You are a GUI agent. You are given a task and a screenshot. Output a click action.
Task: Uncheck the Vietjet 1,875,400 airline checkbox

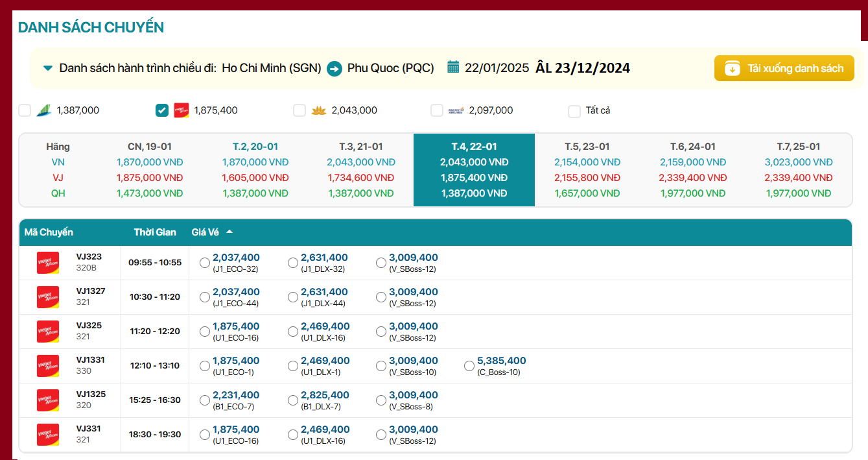point(162,110)
